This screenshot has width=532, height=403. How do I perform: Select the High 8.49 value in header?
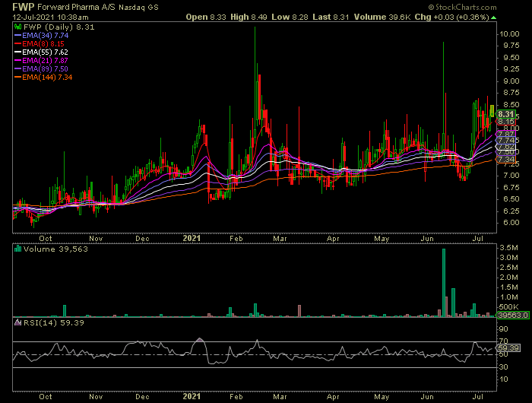click(249, 17)
